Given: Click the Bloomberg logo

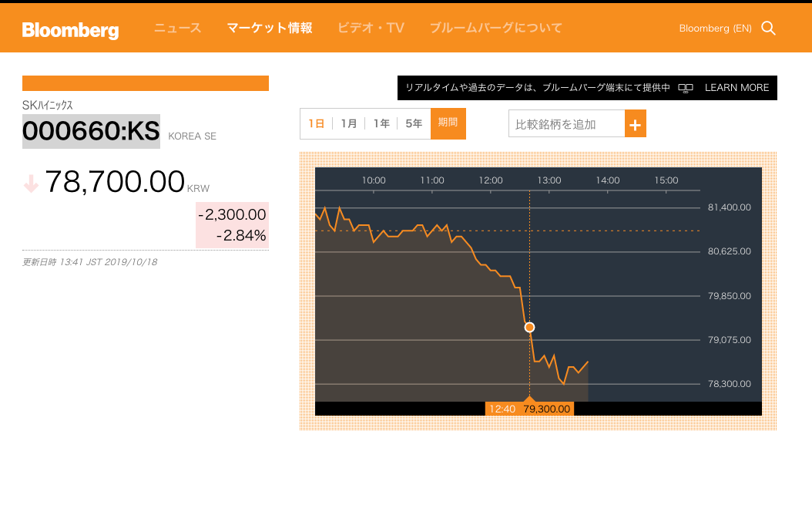Looking at the screenshot, I should tap(70, 29).
